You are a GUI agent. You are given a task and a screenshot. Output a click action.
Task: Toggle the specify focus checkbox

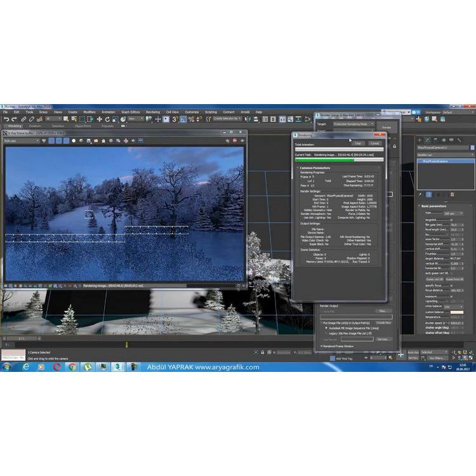tap(451, 286)
